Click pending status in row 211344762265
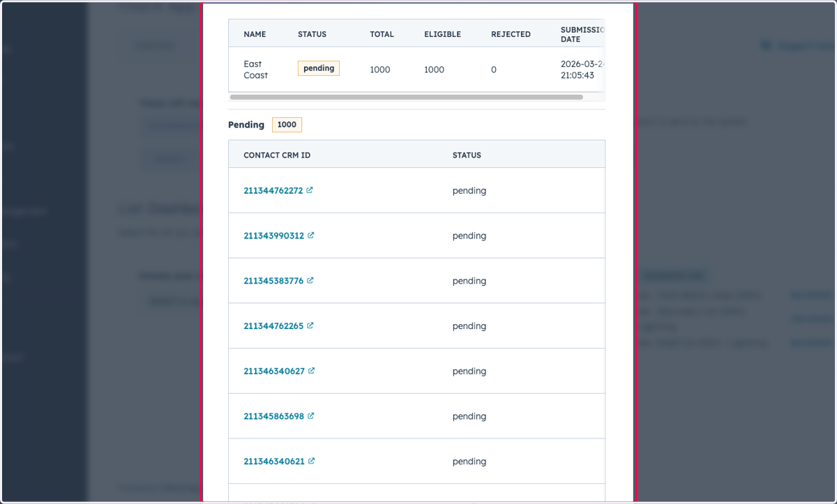The image size is (837, 504). (x=469, y=326)
